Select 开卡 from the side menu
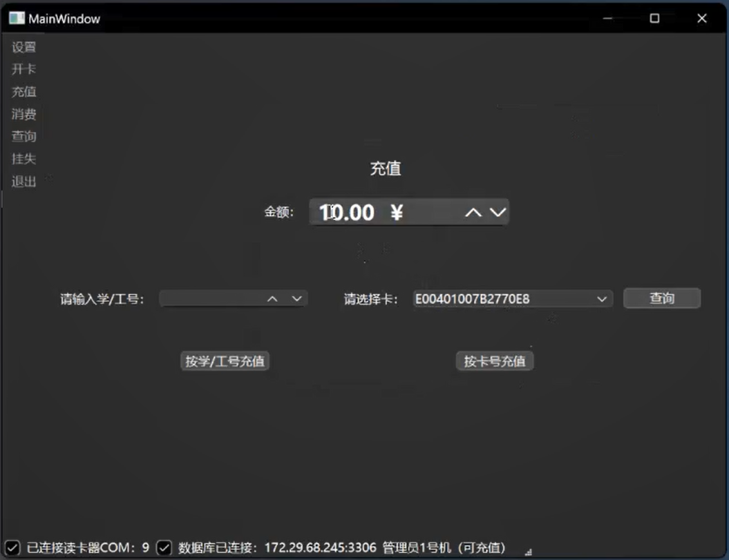Image resolution: width=729 pixels, height=560 pixels. pos(24,70)
